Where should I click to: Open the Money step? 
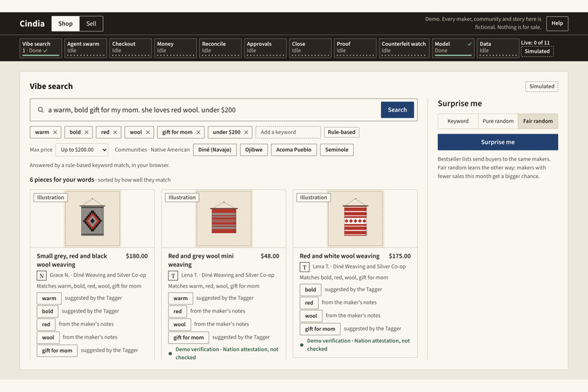pyautogui.click(x=176, y=47)
